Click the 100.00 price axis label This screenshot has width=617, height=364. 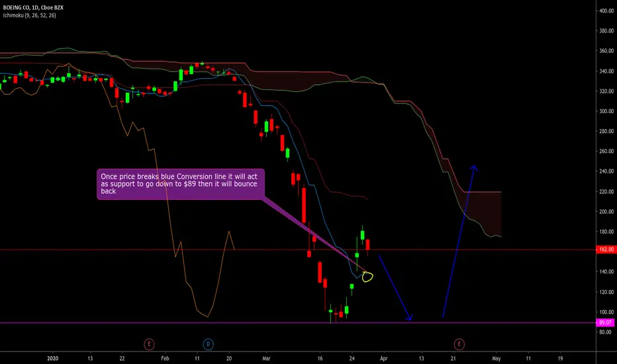point(606,312)
